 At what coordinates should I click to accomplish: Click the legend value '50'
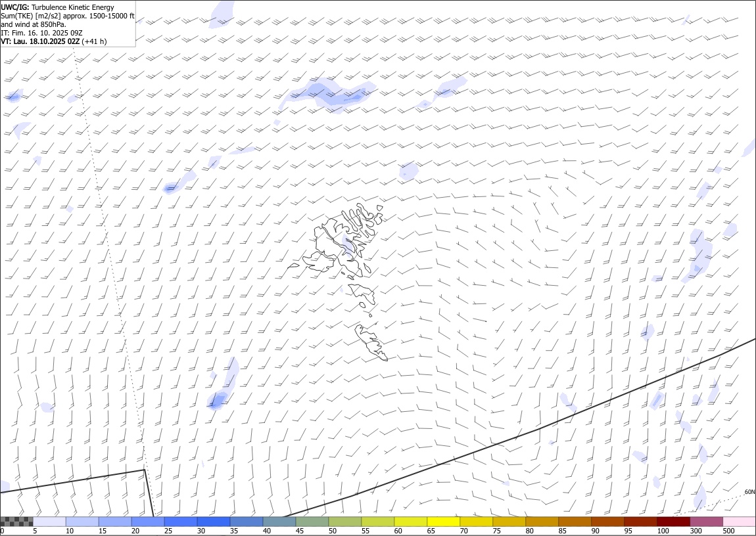333,531
